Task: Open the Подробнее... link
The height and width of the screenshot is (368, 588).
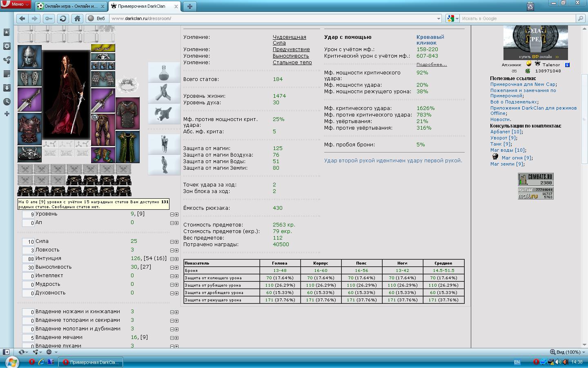Action: (x=431, y=65)
